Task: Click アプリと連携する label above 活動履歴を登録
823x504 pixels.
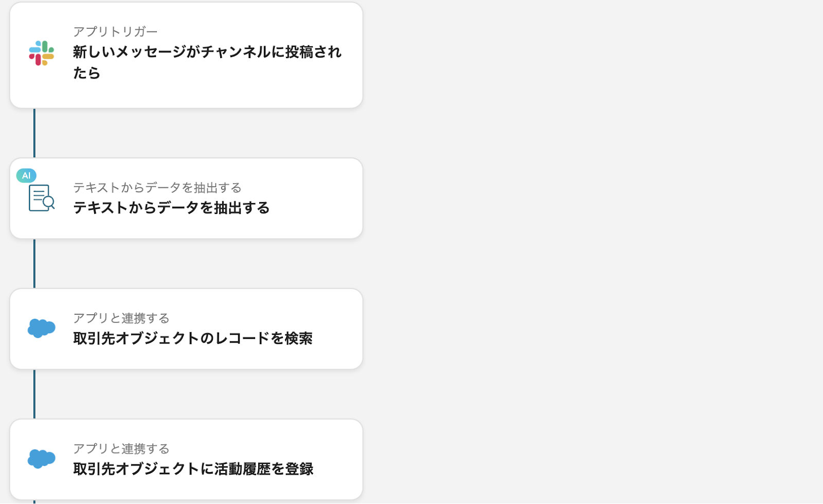Action: pos(121,449)
